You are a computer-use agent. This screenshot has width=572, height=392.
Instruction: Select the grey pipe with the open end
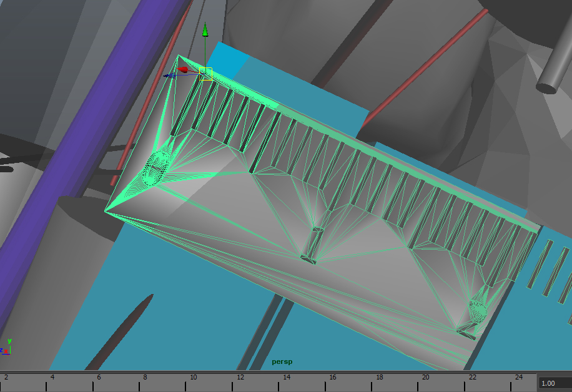(x=555, y=61)
